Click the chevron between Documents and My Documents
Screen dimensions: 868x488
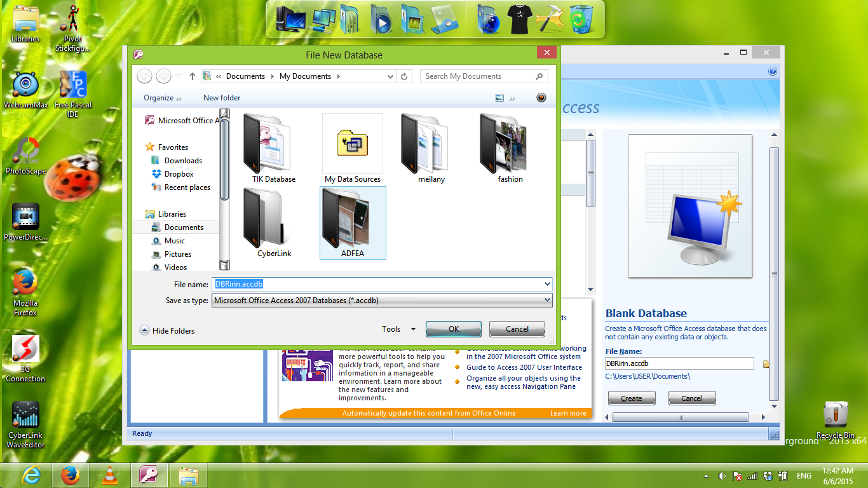click(272, 76)
